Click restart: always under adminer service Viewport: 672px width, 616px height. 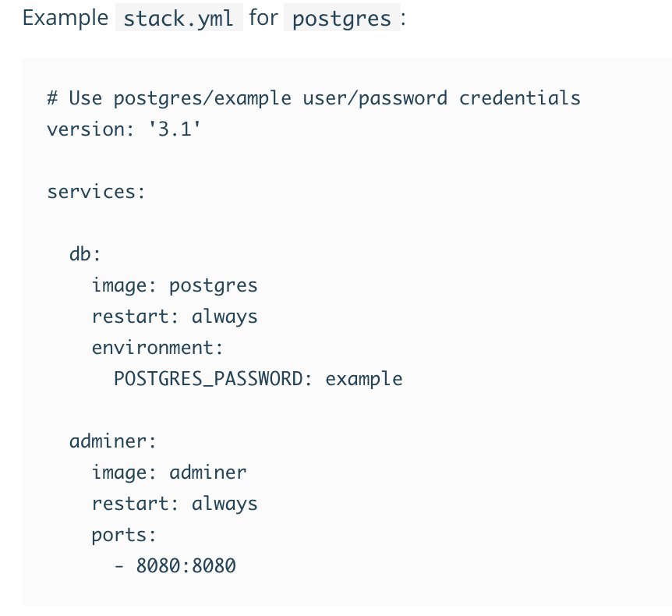pyautogui.click(x=174, y=504)
